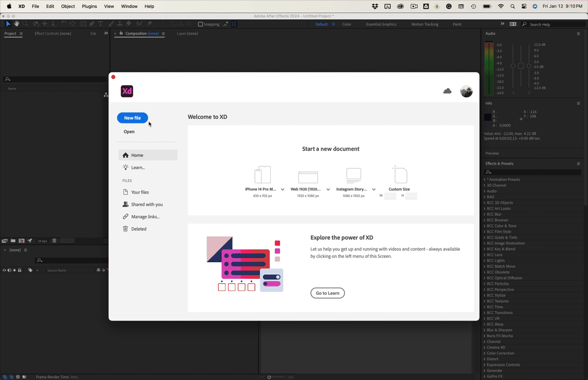This screenshot has height=380, width=588.
Task: Click the custom height H input field
Action: click(x=411, y=196)
